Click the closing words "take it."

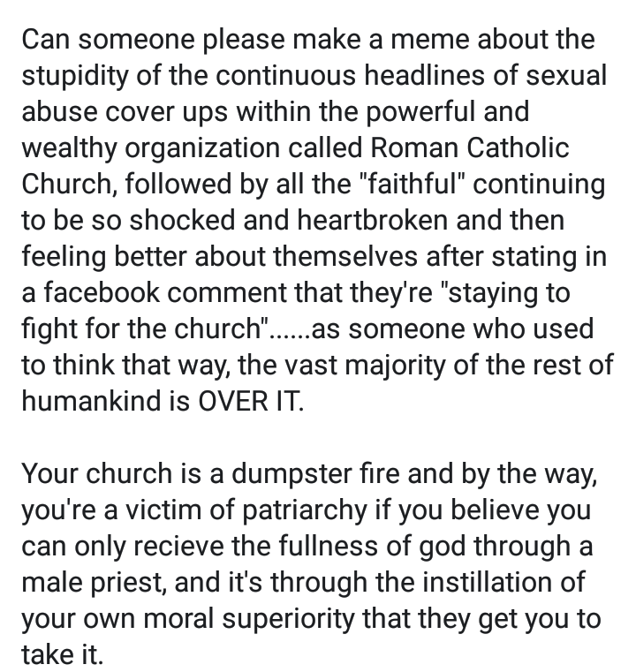tap(63, 655)
